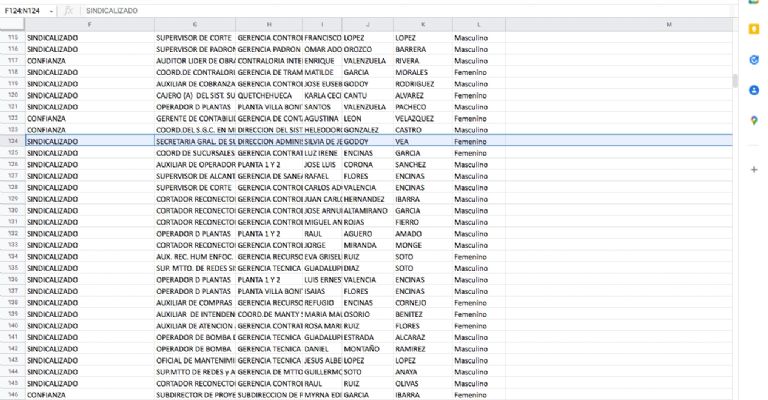
Task: Expand the Name box dropdown arrow
Action: (51, 9)
